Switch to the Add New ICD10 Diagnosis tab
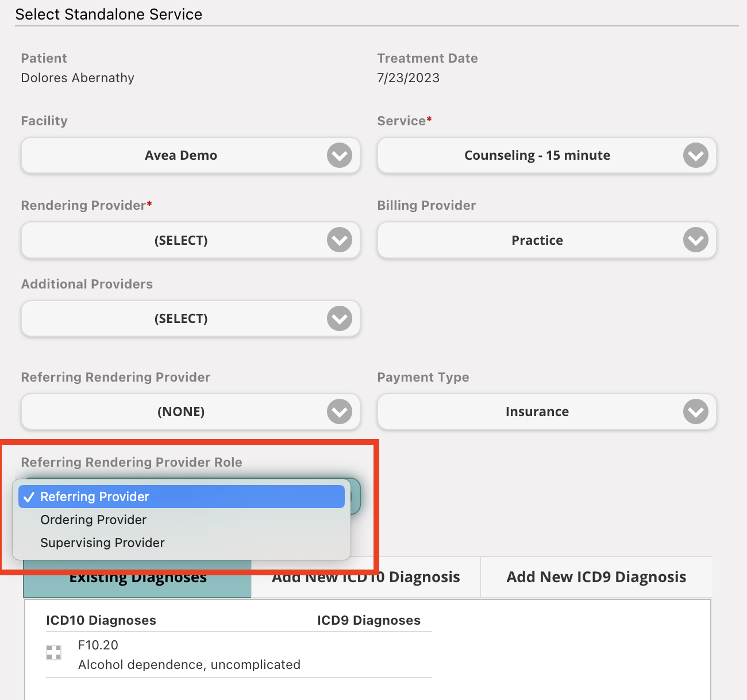Viewport: 747px width, 700px height. pos(365,577)
